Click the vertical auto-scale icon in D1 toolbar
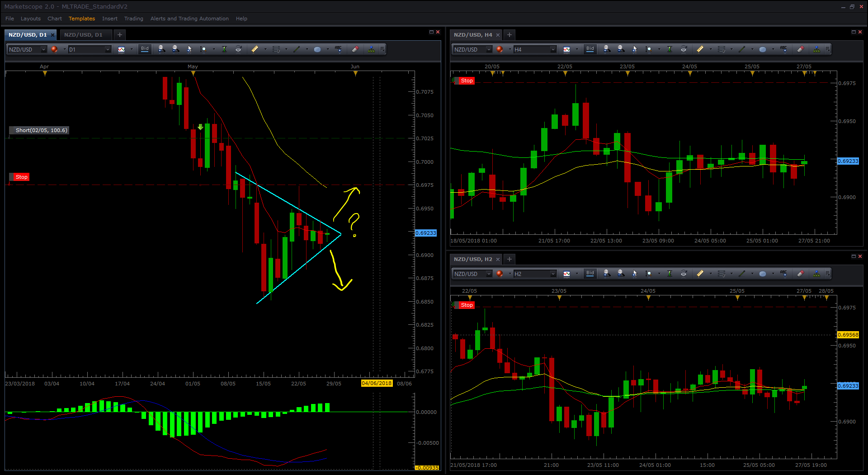Viewport: 868px width, 475px height. point(224,49)
